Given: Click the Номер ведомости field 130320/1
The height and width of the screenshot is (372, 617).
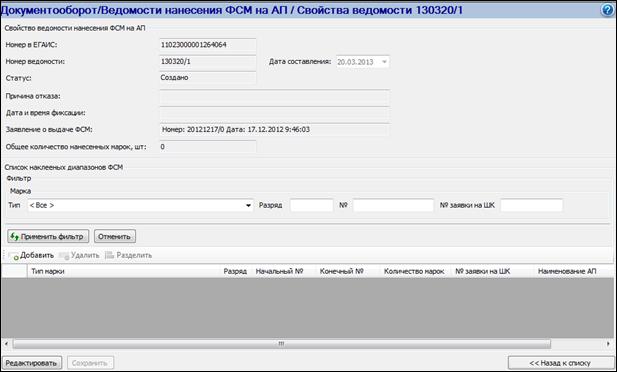Looking at the screenshot, I should [208, 62].
